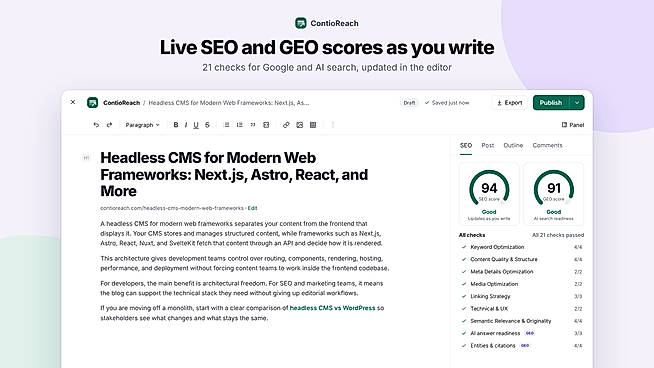Viewport: 654px width, 368px height.
Task: Expand the Technical & UX check
Action: (x=521, y=308)
